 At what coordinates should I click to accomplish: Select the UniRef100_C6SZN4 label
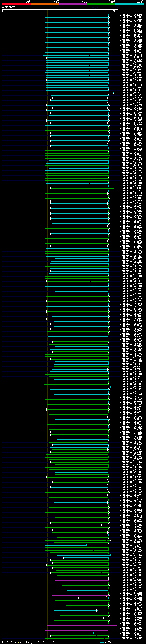pos(131,32)
